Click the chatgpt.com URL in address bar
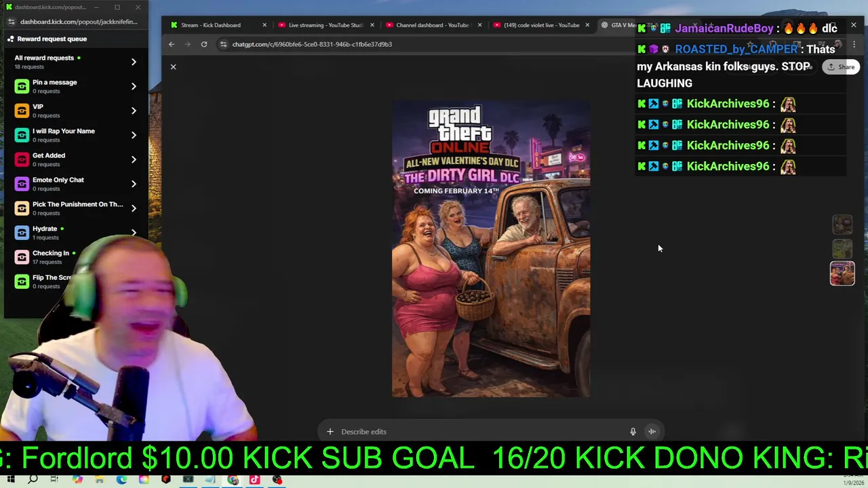The image size is (868, 488). point(312,44)
